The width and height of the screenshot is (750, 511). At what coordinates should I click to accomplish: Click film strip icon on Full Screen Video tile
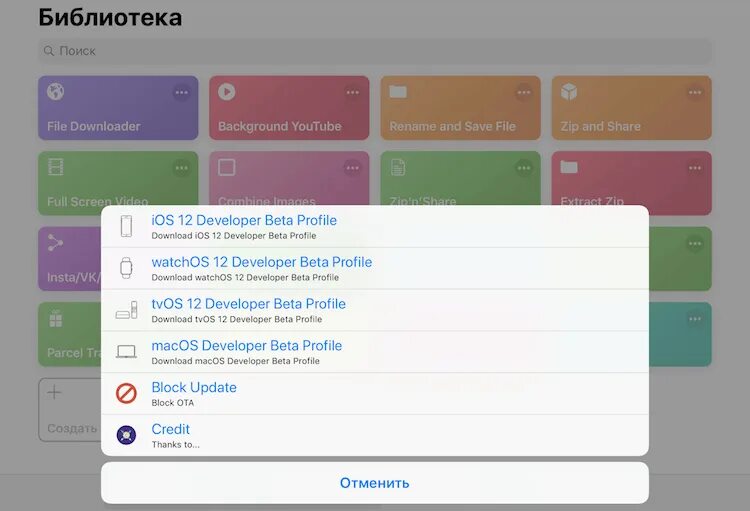pyautogui.click(x=55, y=167)
